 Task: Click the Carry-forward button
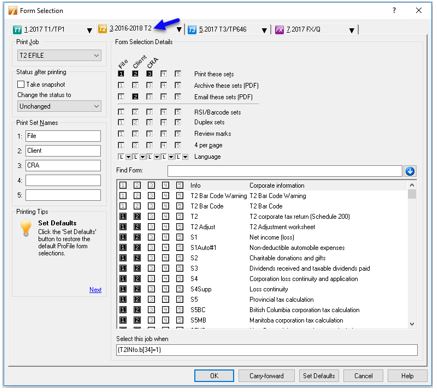point(266,376)
